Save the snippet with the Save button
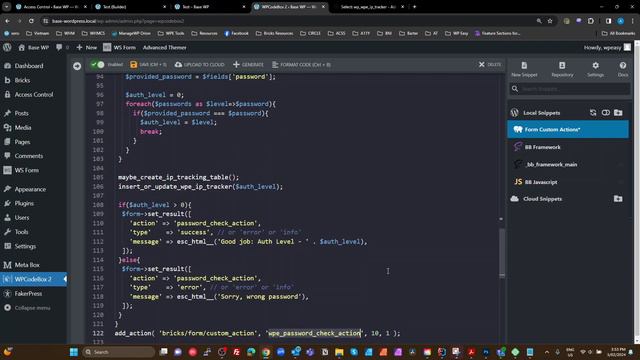Viewport: 640px width, 360px height. click(149, 64)
